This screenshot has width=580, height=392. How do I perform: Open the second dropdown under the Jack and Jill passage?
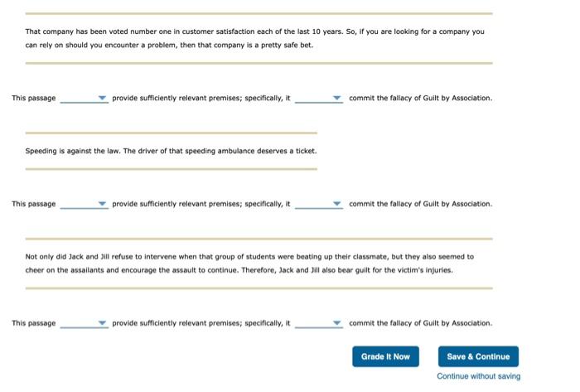point(319,323)
